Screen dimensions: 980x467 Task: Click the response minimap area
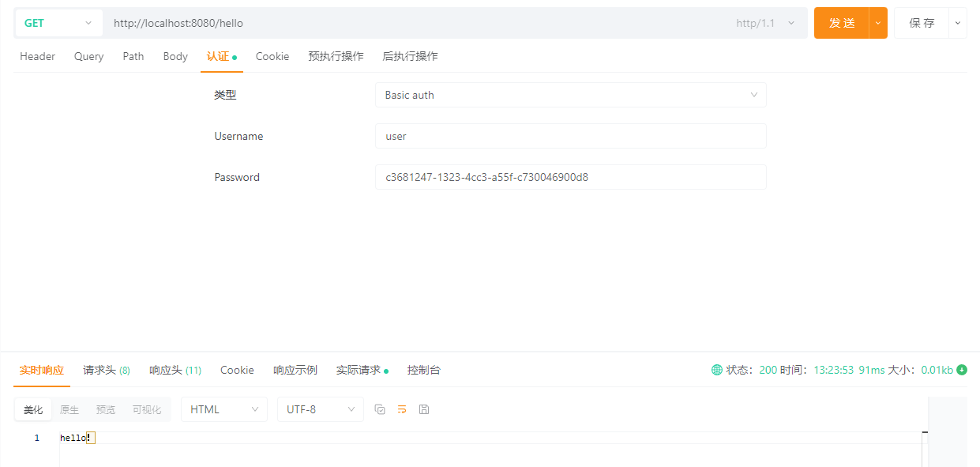click(948, 431)
